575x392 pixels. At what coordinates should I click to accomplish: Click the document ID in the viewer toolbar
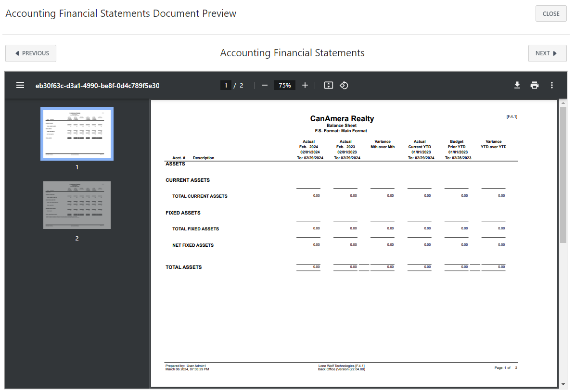98,85
